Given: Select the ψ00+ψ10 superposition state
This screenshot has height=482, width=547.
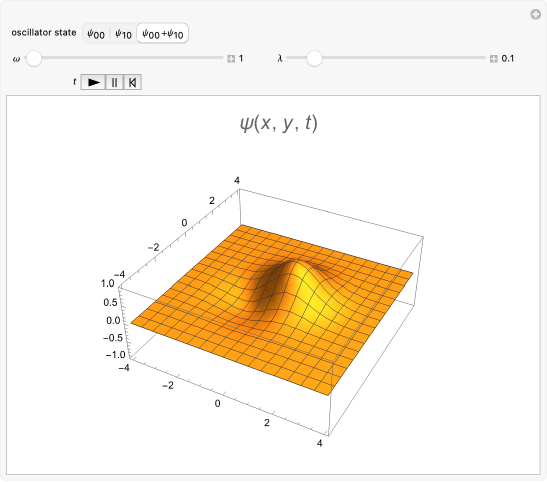Looking at the screenshot, I should coord(163,34).
